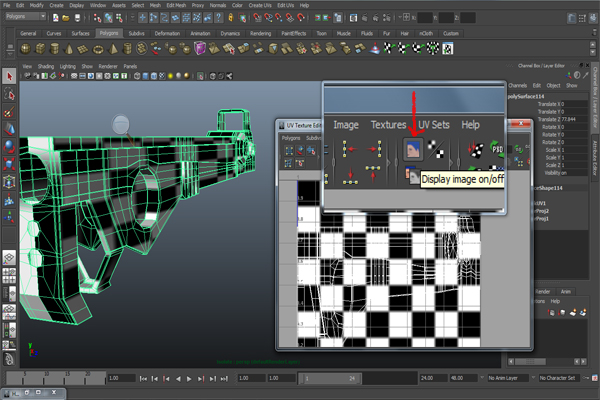The height and width of the screenshot is (400, 600).
Task: Open the viewport Renderer menu
Action: (108, 66)
